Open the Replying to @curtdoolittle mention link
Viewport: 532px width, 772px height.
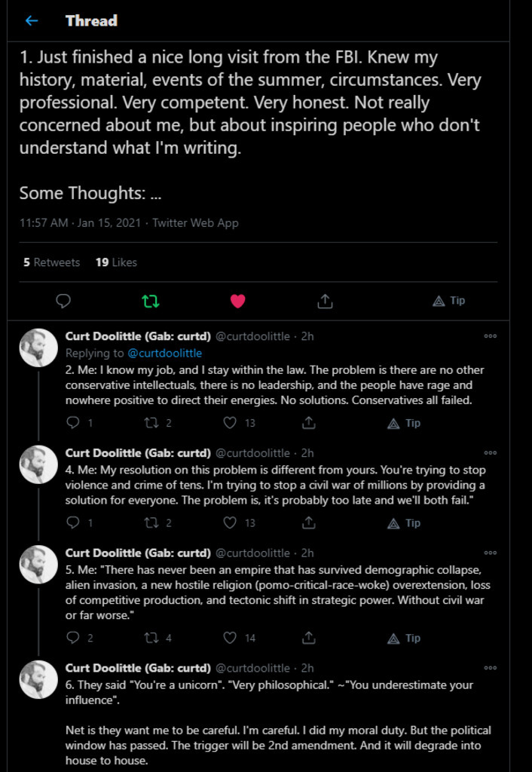click(x=164, y=353)
